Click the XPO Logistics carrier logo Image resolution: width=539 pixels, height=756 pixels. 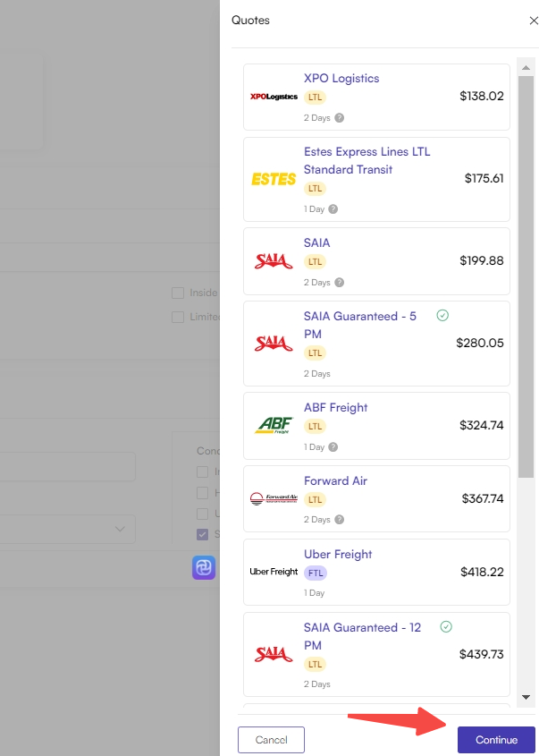coord(274,97)
